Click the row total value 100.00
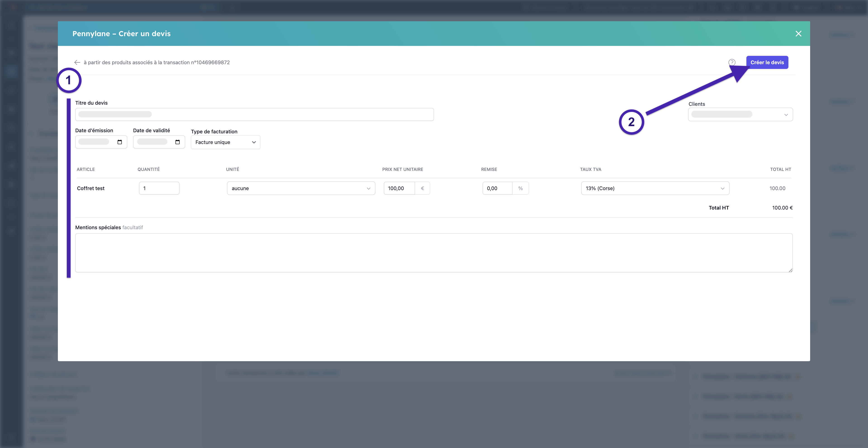 (x=777, y=188)
